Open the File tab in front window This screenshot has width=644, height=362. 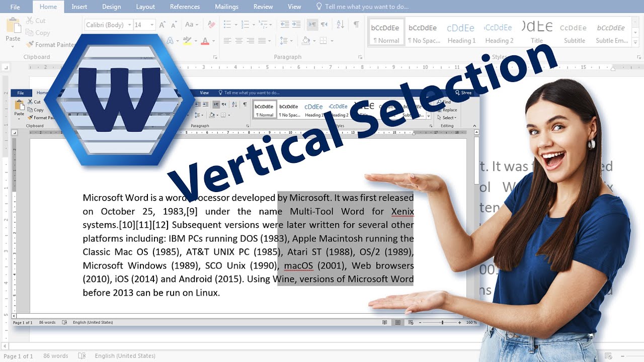[x=21, y=93]
